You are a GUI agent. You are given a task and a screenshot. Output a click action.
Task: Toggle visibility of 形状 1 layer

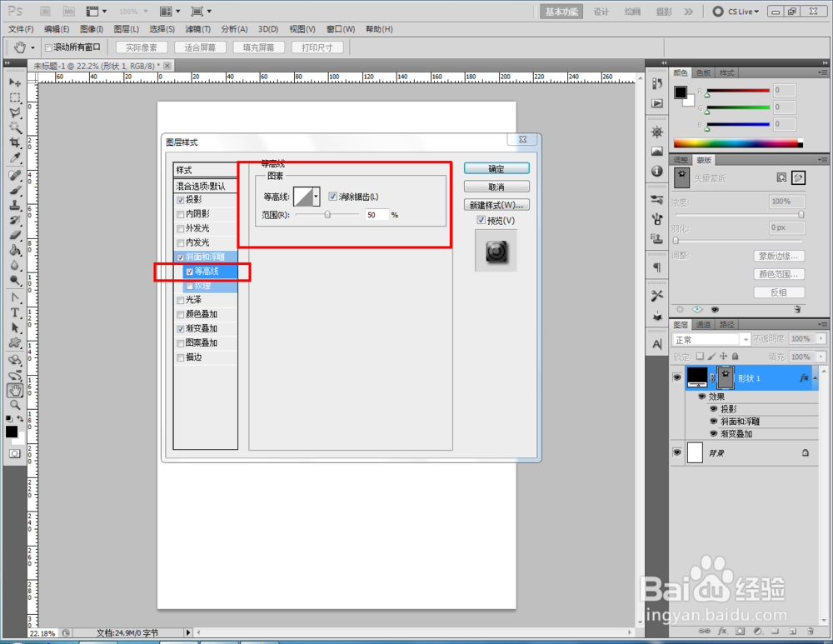(676, 377)
